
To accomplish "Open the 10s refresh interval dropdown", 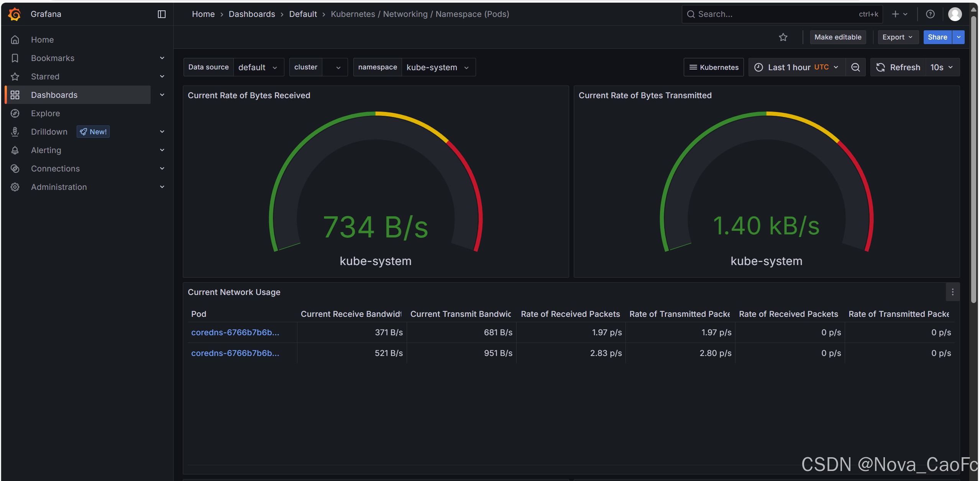I will click(x=942, y=68).
